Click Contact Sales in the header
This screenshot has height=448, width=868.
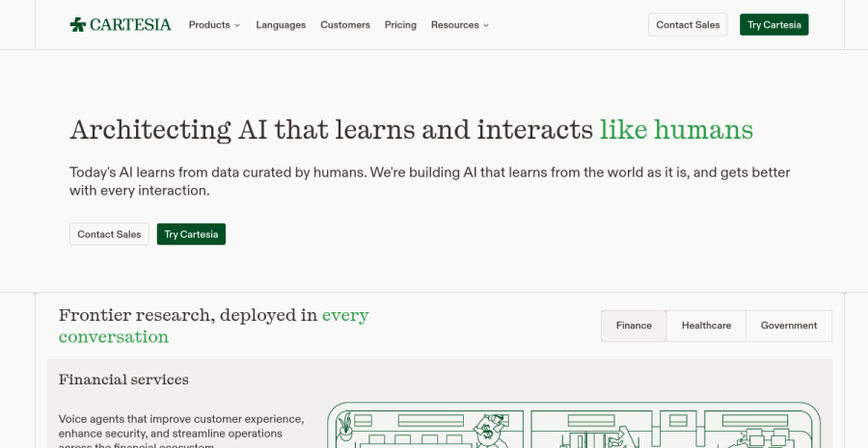(x=688, y=25)
